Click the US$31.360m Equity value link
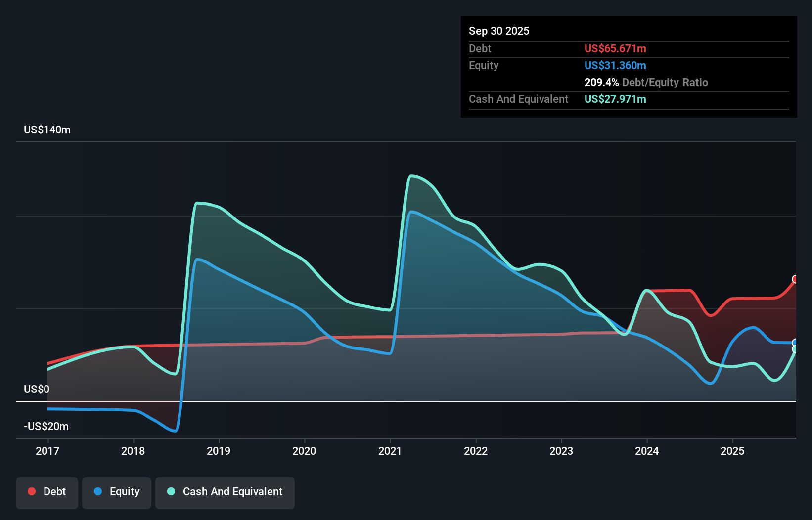The height and width of the screenshot is (520, 812). pyautogui.click(x=615, y=65)
